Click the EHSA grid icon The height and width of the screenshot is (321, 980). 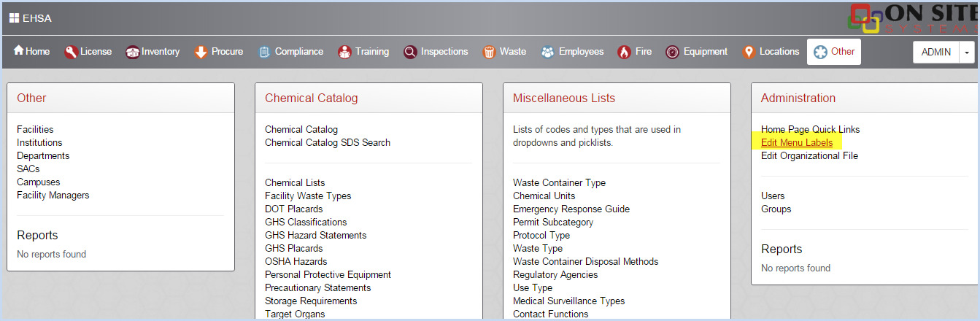[14, 18]
